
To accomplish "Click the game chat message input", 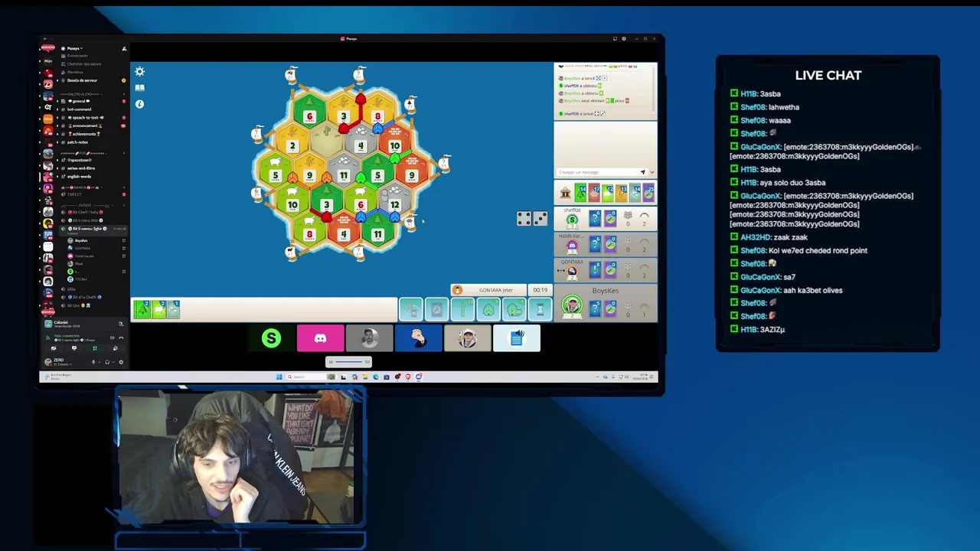I will [x=597, y=172].
